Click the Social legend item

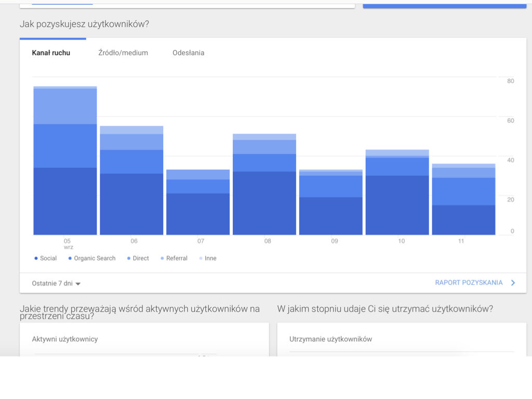click(x=46, y=258)
